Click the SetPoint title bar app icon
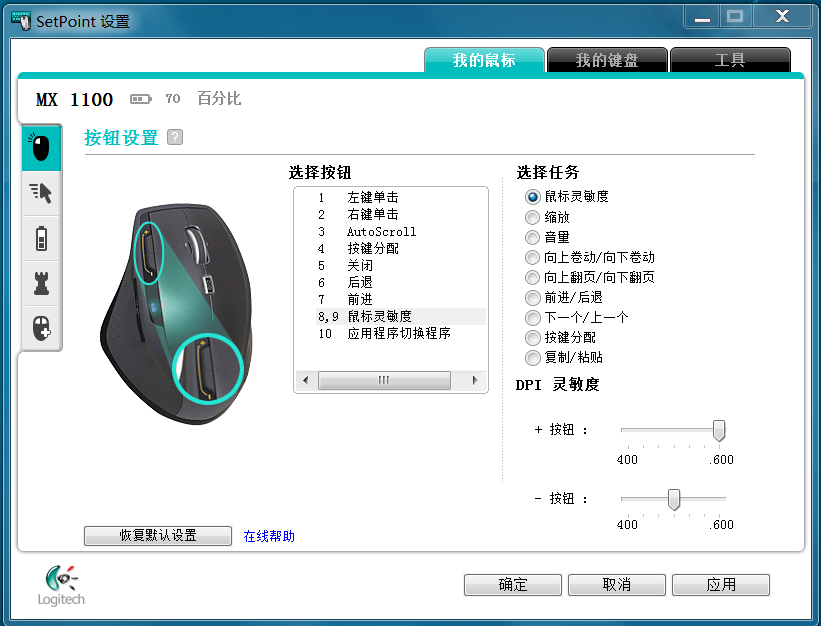 pos(21,20)
